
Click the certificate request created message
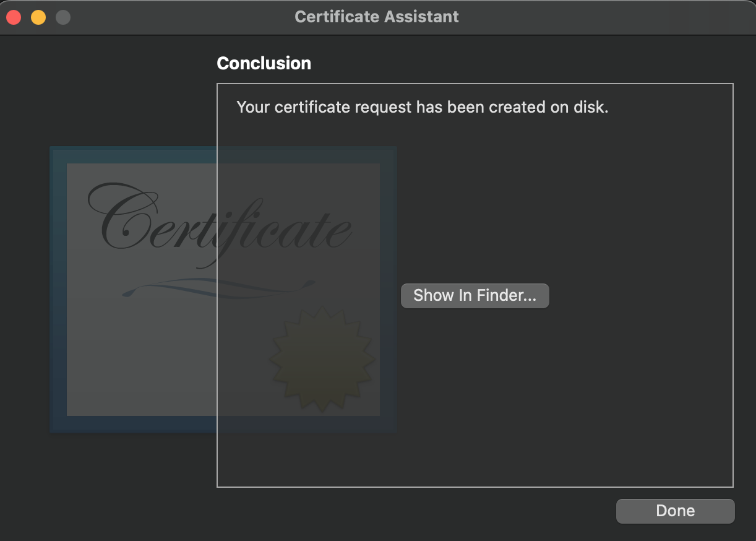(422, 107)
